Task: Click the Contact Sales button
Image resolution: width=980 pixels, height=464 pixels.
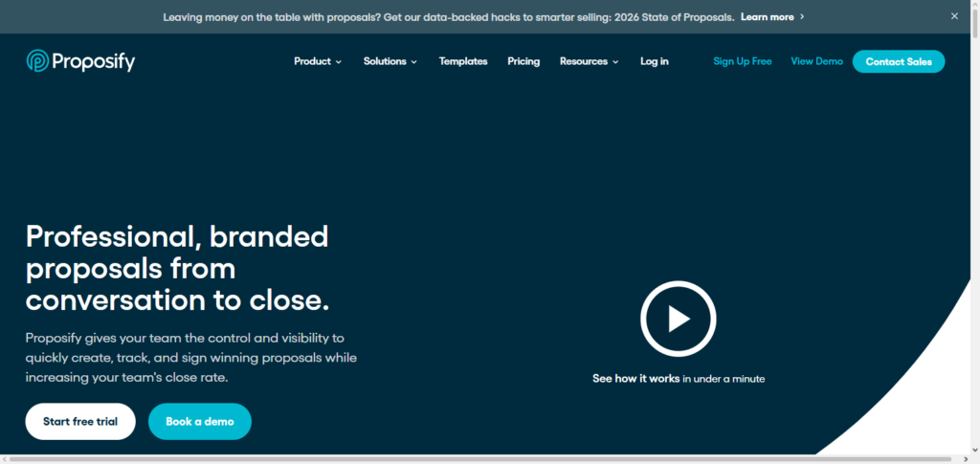Action: point(899,61)
